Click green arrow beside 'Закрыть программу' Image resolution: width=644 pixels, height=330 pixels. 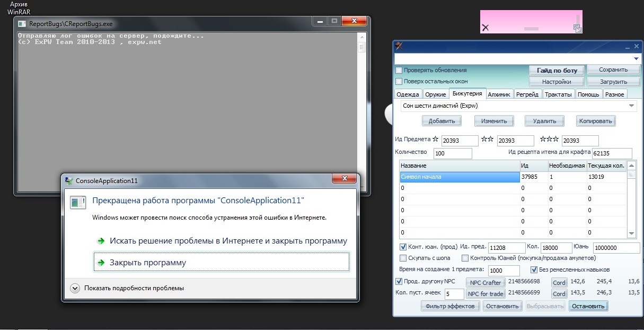(101, 263)
